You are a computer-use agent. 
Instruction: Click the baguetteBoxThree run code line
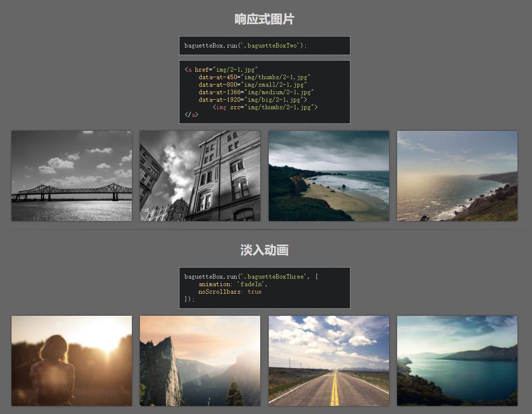(251, 277)
